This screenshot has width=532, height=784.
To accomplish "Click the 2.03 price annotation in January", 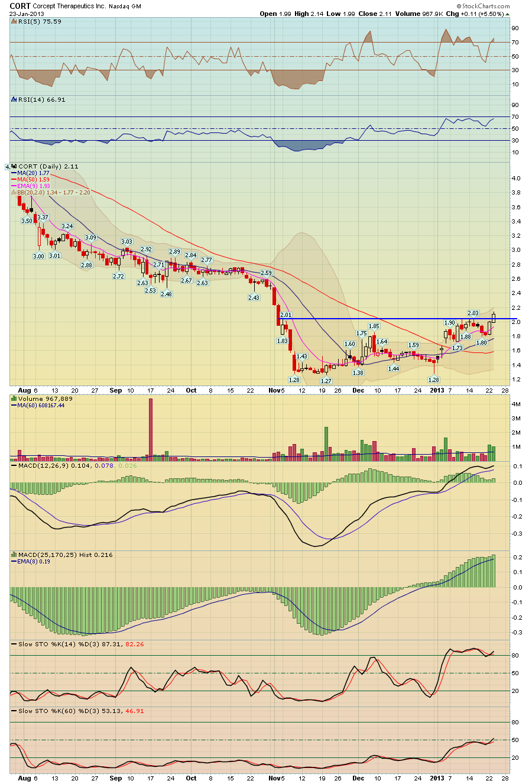I will pos(473,313).
